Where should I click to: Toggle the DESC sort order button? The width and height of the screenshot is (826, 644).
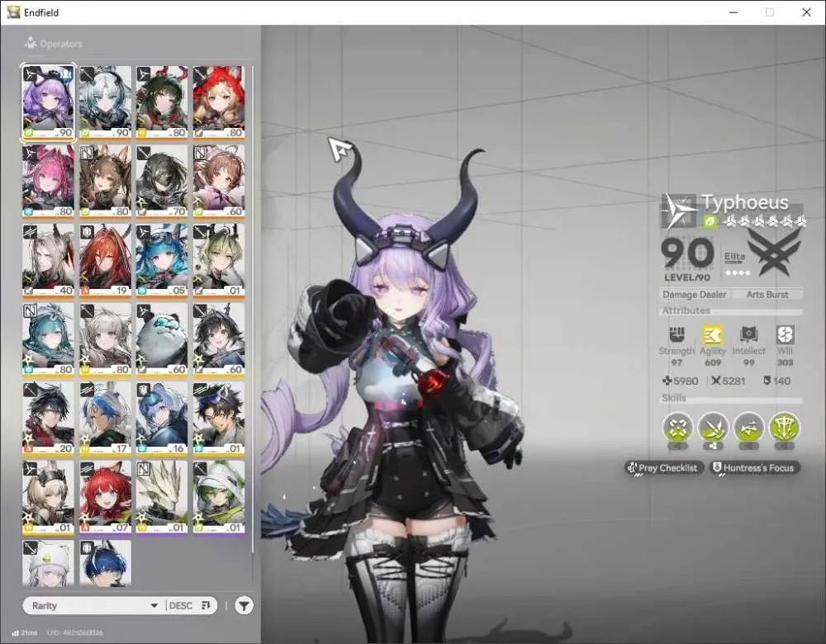point(190,605)
